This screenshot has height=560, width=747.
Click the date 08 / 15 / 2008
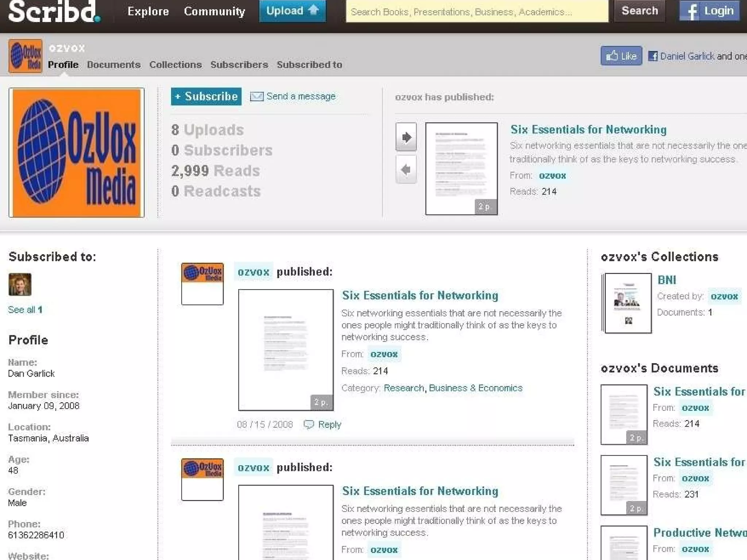tap(265, 424)
